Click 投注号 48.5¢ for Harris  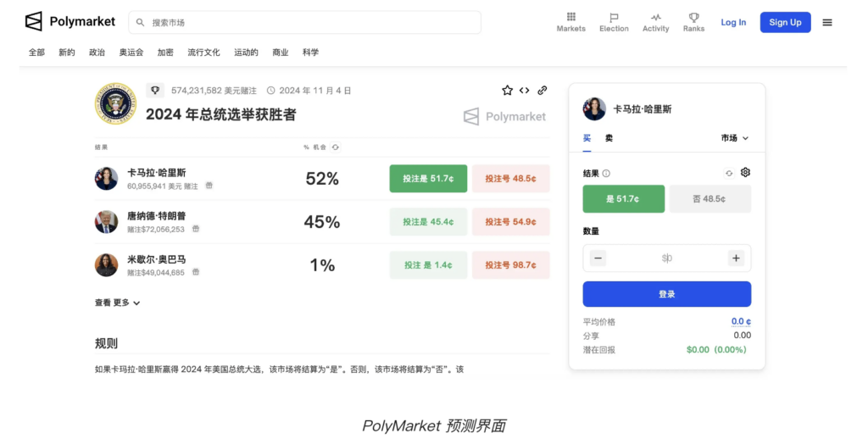coord(510,179)
